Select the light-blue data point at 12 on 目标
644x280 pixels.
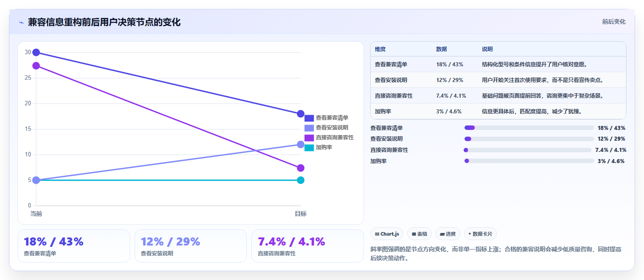pyautogui.click(x=301, y=144)
